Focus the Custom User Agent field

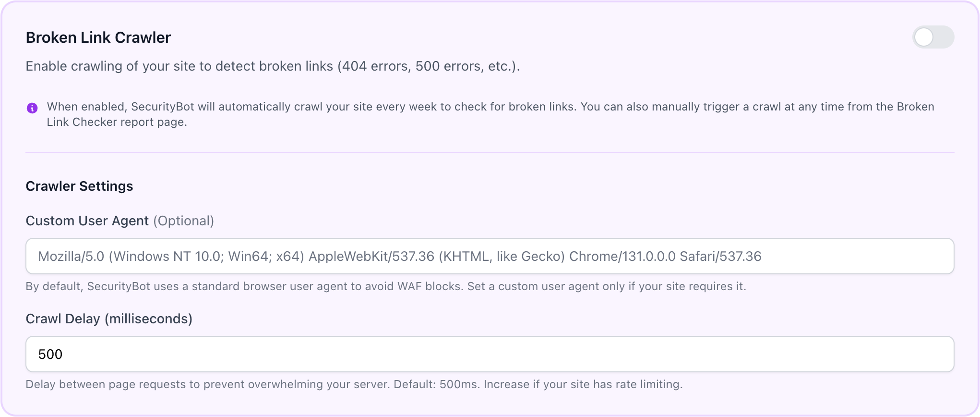[490, 256]
